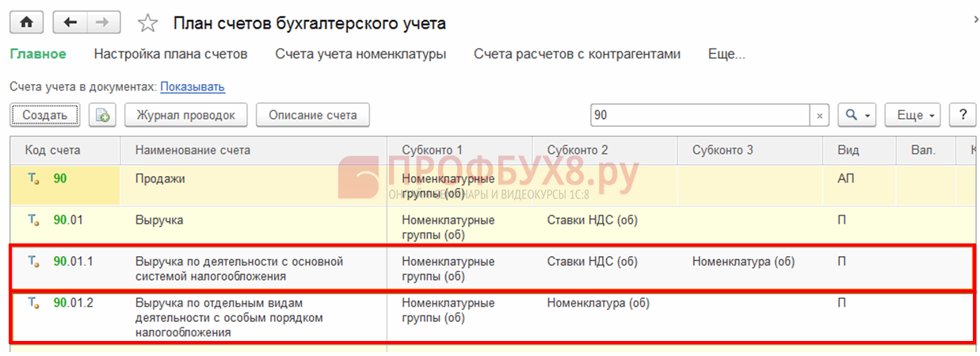980x356 pixels.
Task: Navigate back with the left arrow
Action: pos(70,22)
